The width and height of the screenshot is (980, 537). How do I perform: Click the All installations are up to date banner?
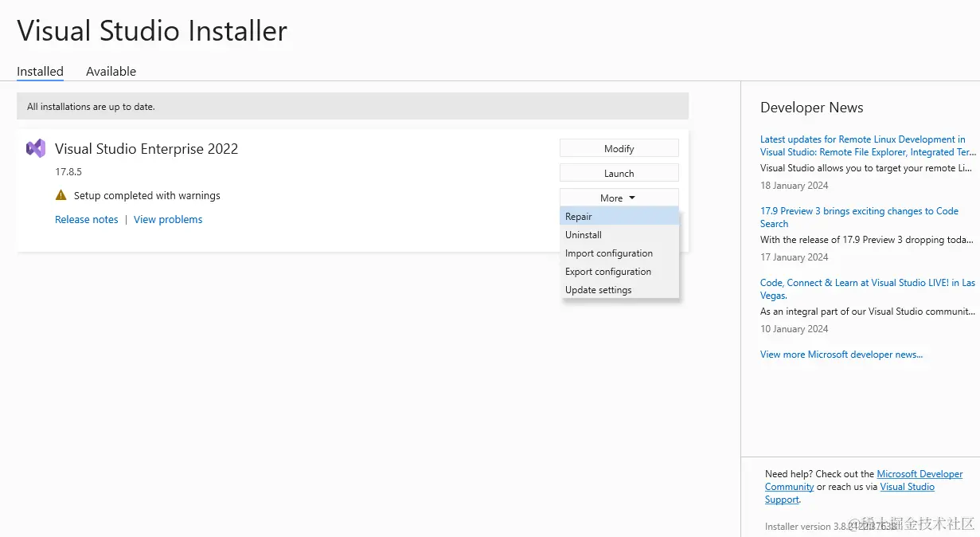[353, 106]
